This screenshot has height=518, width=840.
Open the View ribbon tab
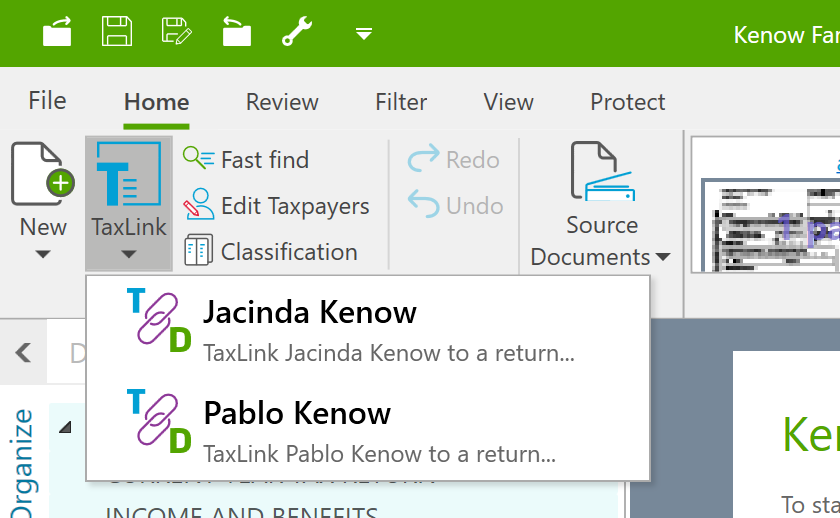point(508,102)
